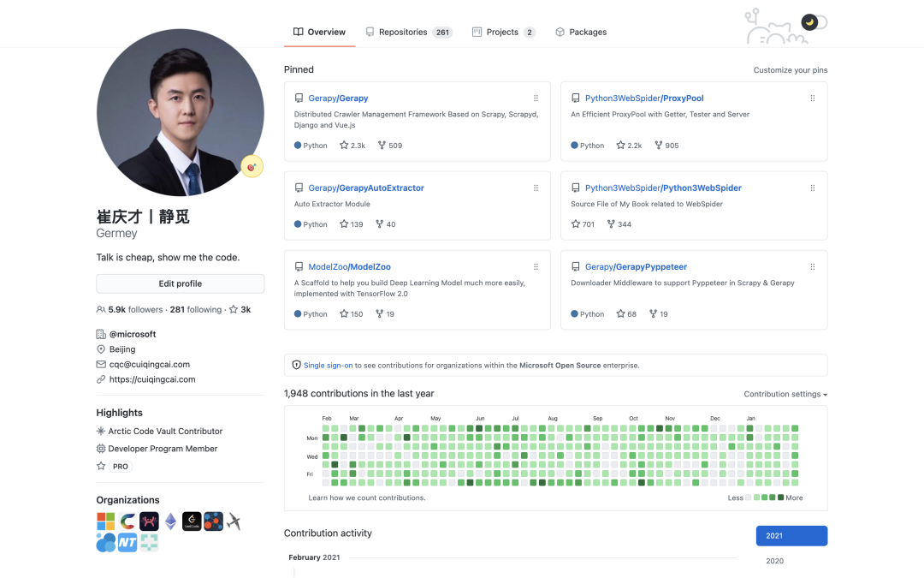This screenshot has height=578, width=924.
Task: Open the LeetCode organization avatar
Action: [192, 521]
